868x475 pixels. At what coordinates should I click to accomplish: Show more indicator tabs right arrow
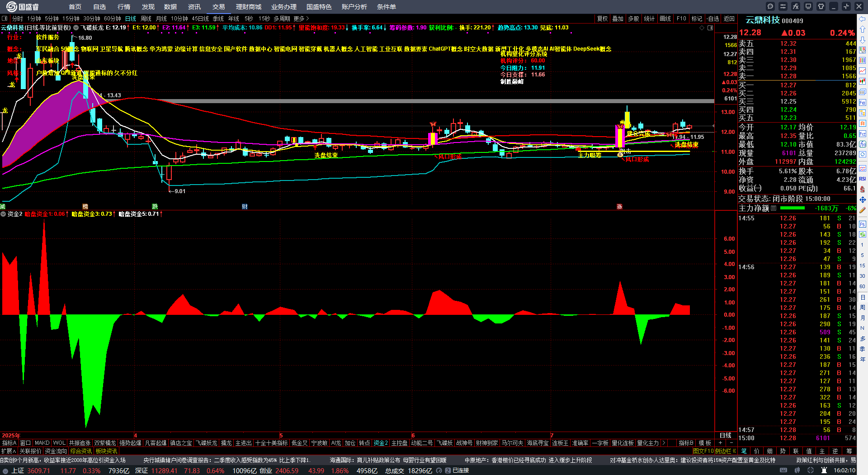664,443
